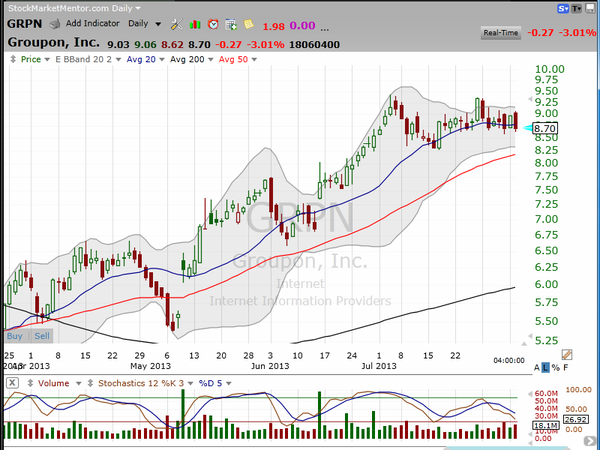Click the arrow icon at bottom right corner
This screenshot has height=450, width=600.
point(589,441)
